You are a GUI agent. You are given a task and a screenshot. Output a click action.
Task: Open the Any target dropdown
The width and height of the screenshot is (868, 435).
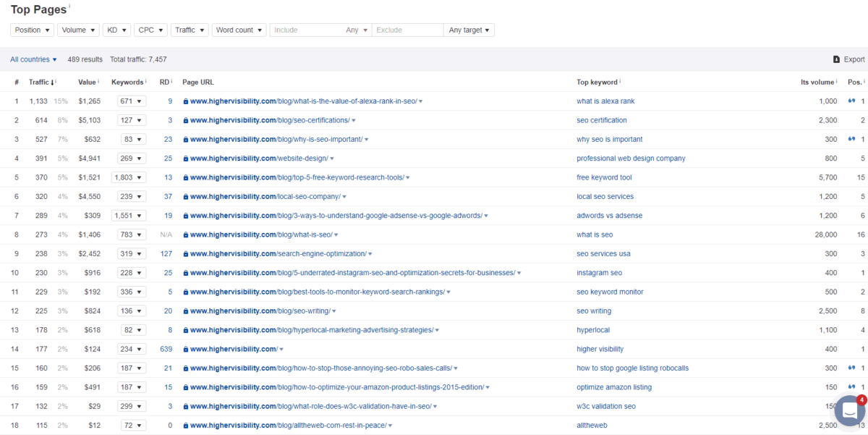click(x=469, y=30)
